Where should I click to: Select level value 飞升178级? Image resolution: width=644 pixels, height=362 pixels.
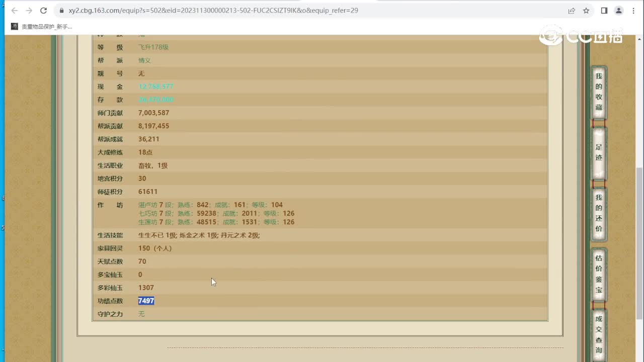pos(153,47)
